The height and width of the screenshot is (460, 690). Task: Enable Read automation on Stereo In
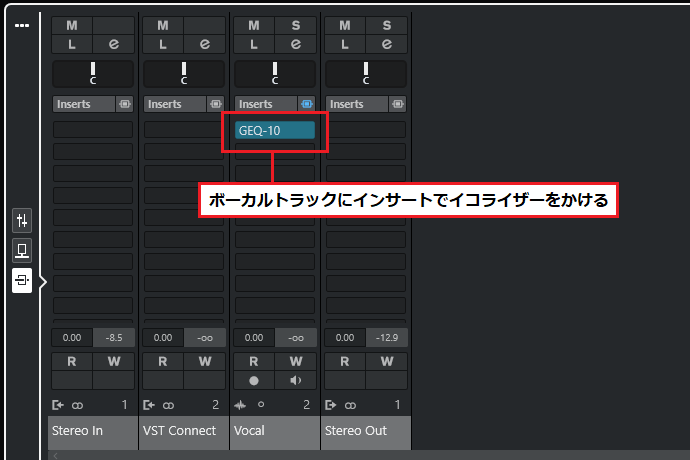72,361
